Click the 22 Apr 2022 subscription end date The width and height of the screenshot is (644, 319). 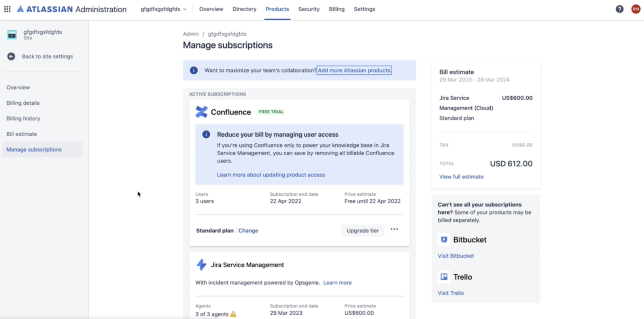pyautogui.click(x=285, y=201)
